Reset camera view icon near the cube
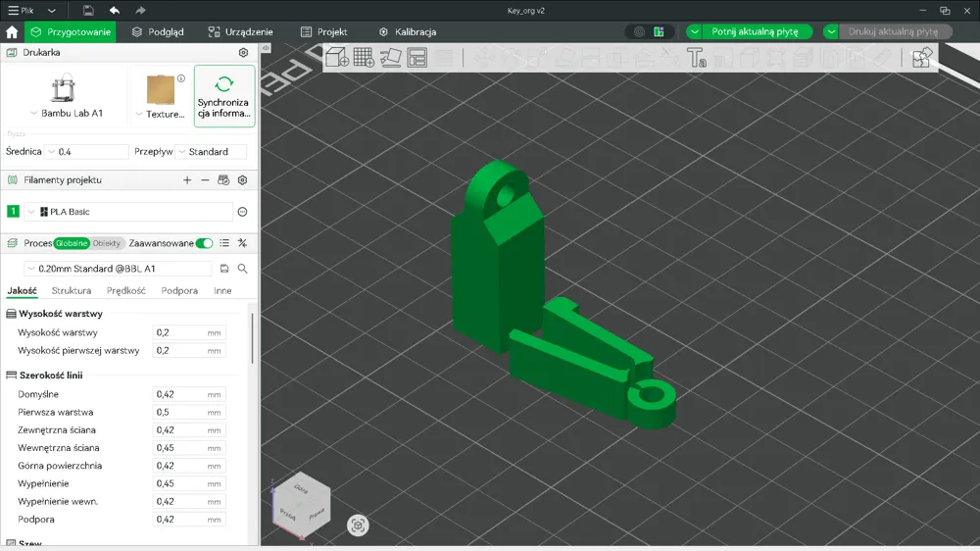This screenshot has width=980, height=551. pos(358,526)
